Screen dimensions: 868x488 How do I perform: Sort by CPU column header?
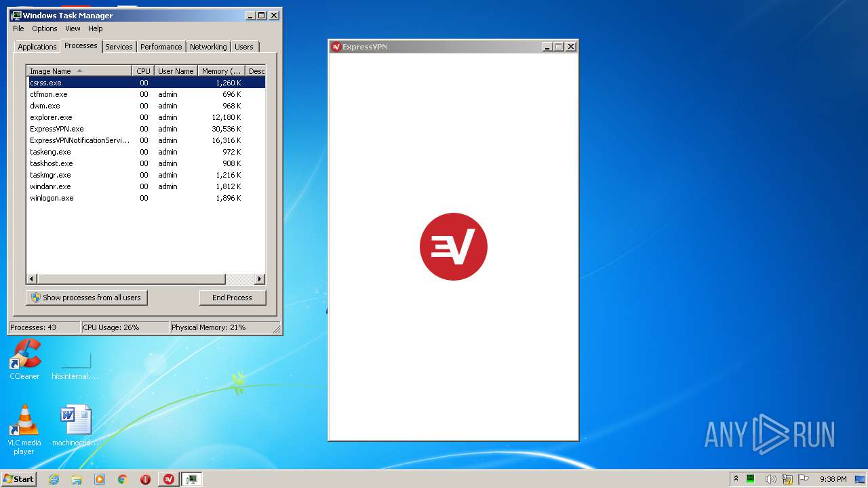pos(143,71)
